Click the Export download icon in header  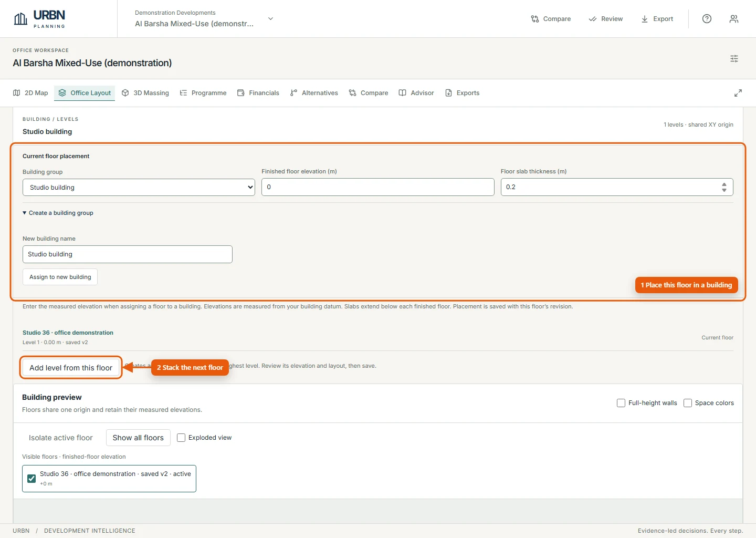645,19
